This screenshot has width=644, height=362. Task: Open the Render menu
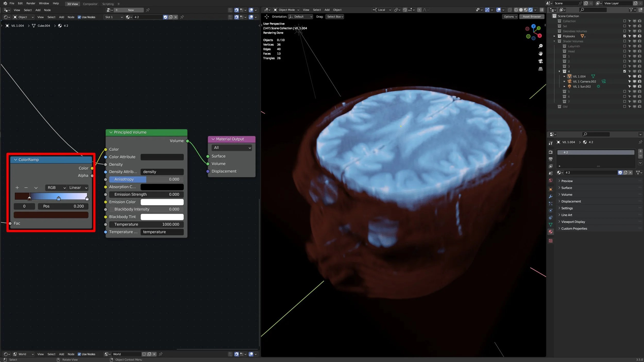(31, 3)
